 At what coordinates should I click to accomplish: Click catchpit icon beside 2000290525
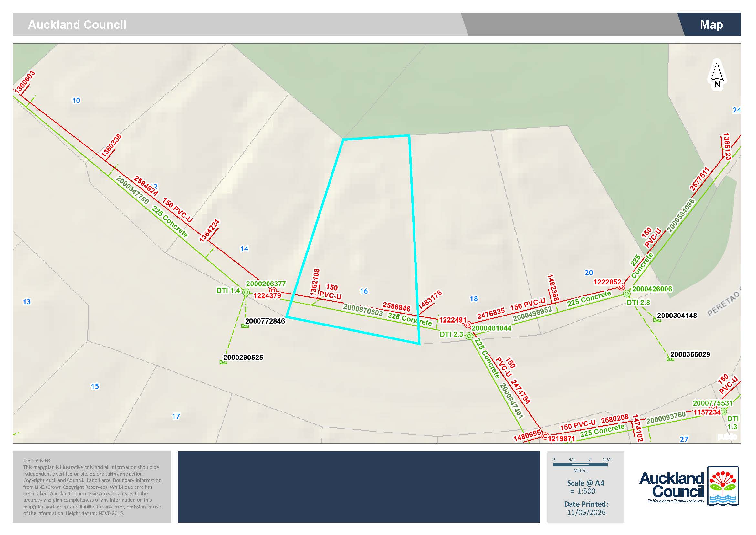(223, 362)
